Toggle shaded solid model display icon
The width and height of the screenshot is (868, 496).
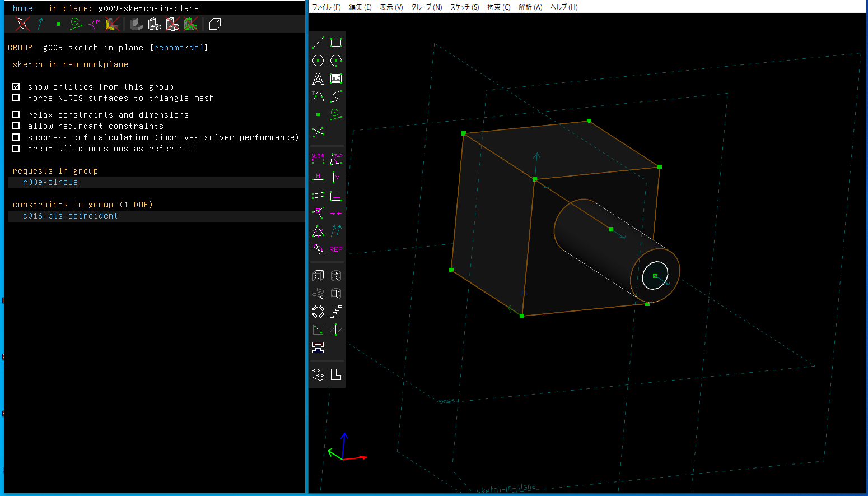[137, 24]
